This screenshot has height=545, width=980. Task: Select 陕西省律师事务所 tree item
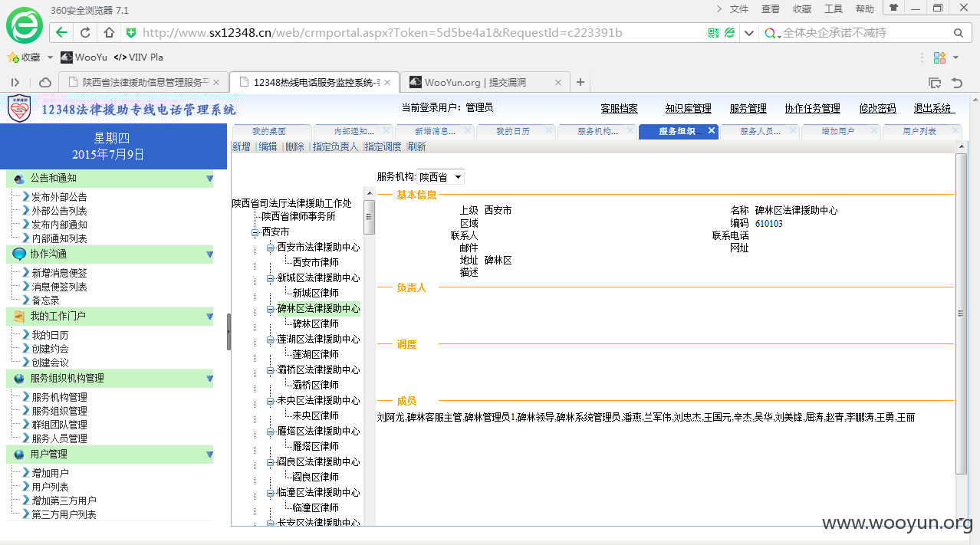[x=298, y=216]
